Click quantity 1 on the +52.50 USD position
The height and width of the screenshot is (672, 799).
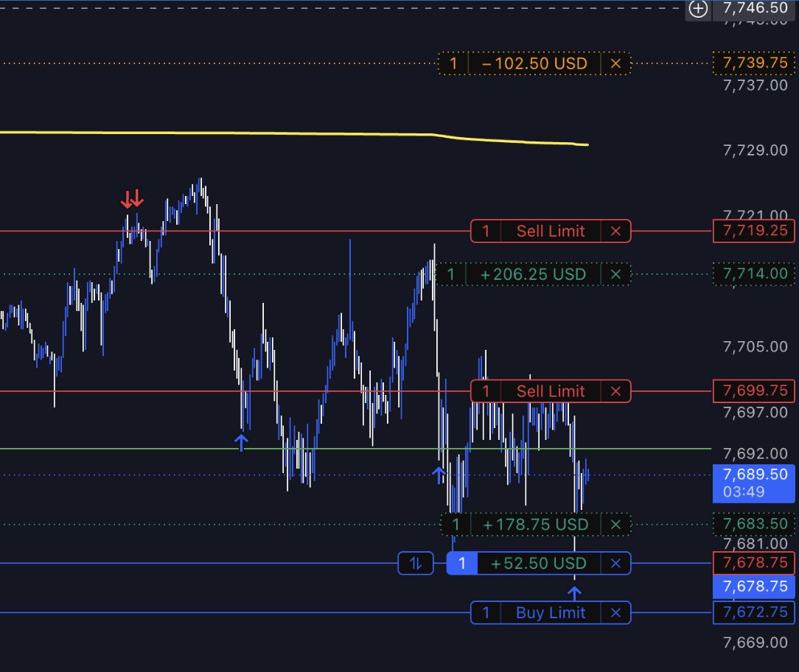461,564
